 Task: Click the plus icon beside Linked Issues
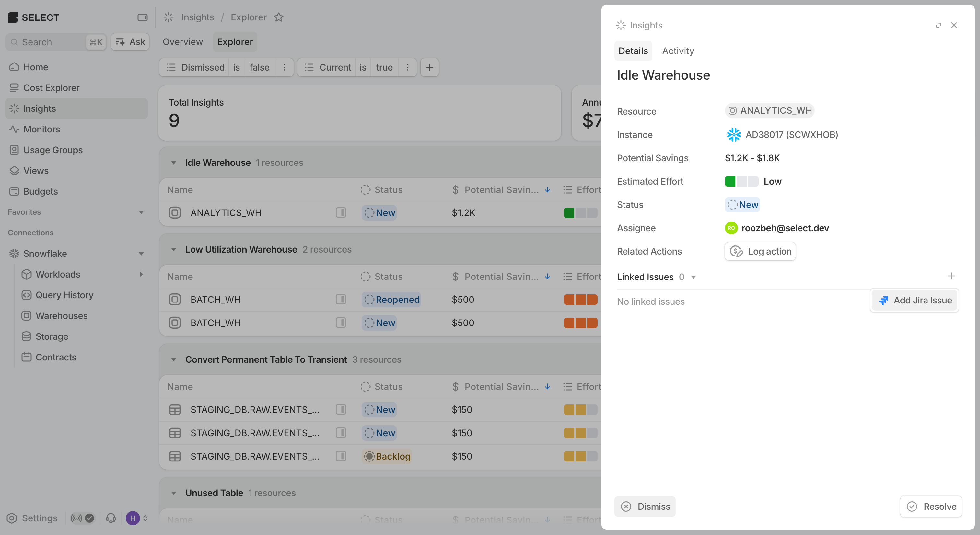(951, 276)
